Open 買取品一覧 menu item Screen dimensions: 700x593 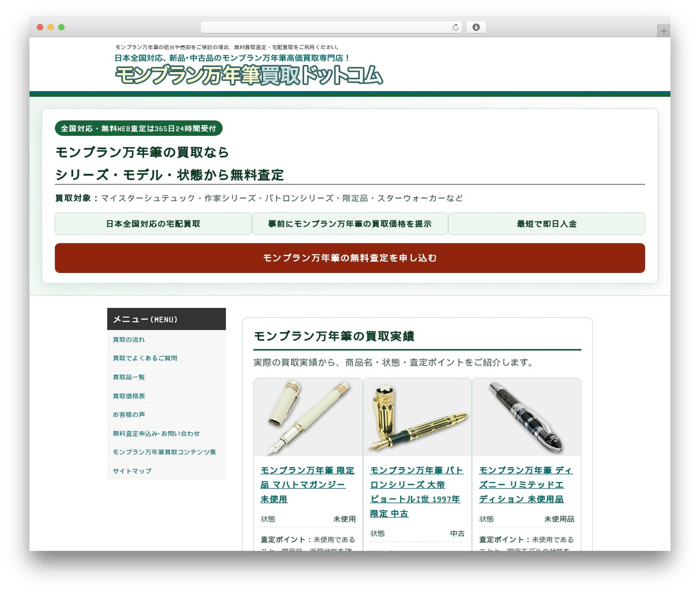pos(166,377)
